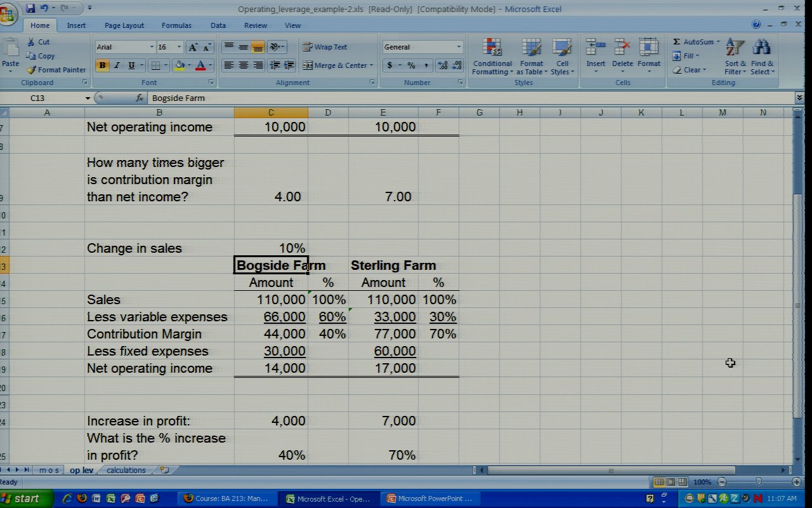Click the Delete cells icon
812x508 pixels.
coord(622,48)
